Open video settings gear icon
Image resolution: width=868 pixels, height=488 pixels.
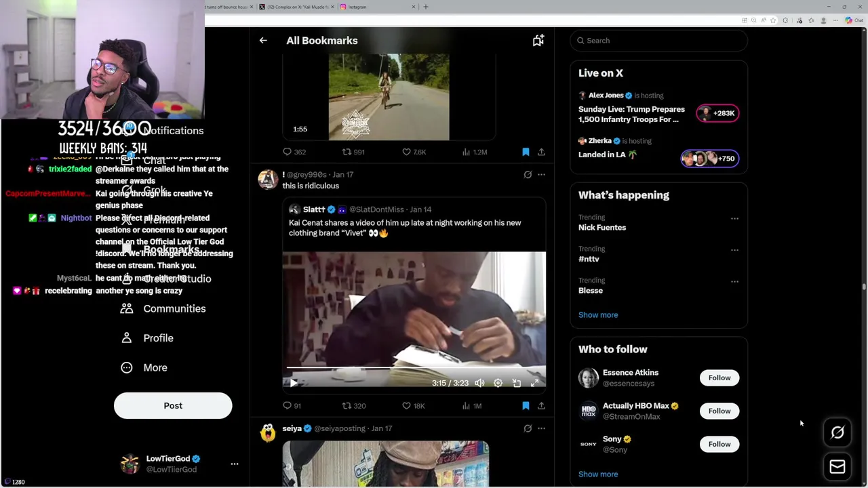498,383
